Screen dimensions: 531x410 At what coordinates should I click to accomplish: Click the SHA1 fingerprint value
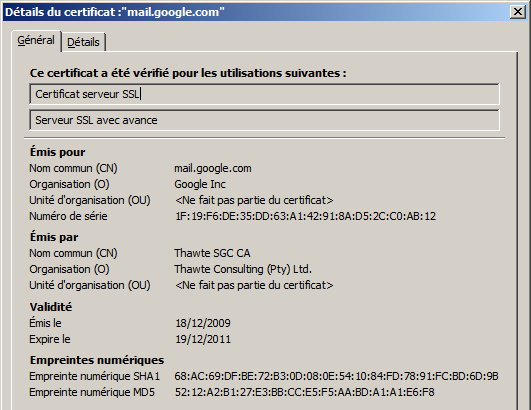point(336,376)
